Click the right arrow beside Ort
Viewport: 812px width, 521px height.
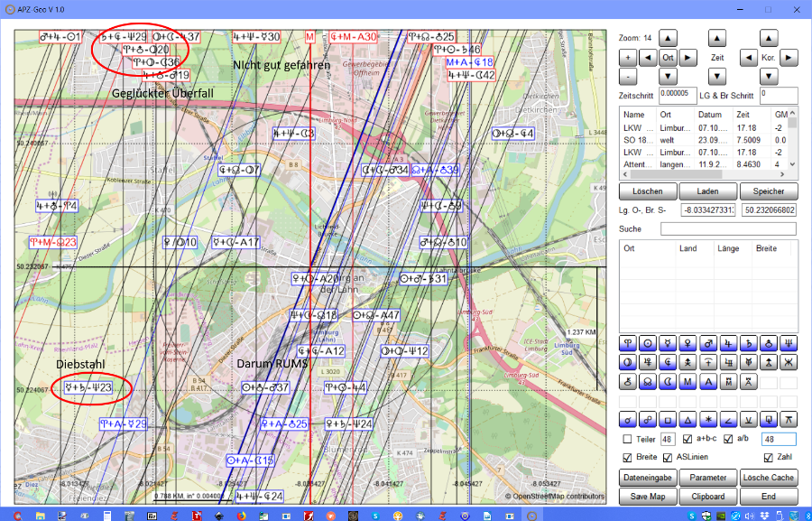pos(687,58)
